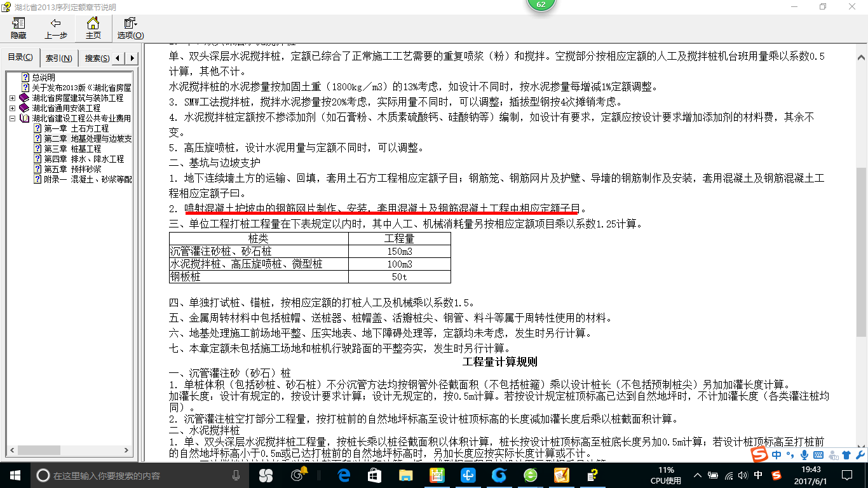Viewport: 868px width, 488px height.
Task: Open the Action Center notification icon
Action: [848, 475]
